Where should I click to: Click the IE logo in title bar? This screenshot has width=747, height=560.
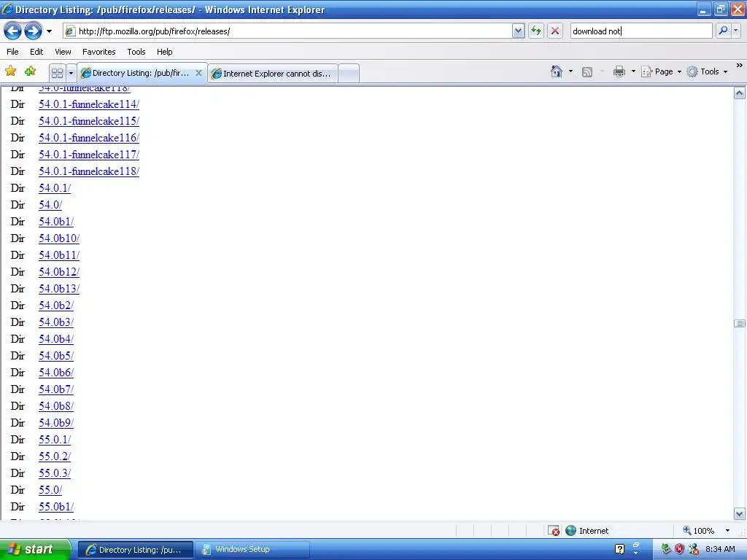[7, 9]
